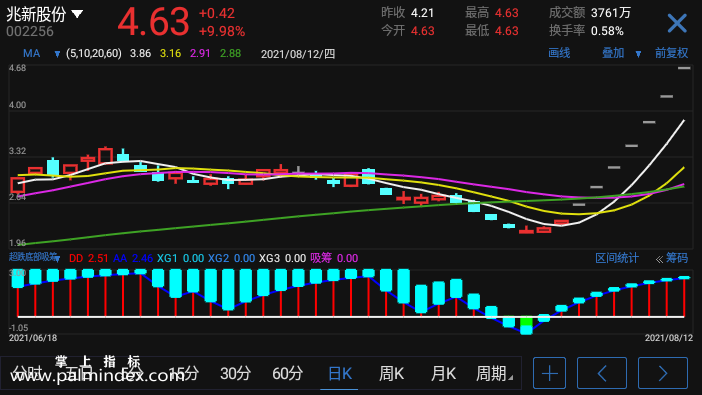The width and height of the screenshot is (702, 395).
Task: Activate the 画线 draw line tool
Action: [559, 53]
